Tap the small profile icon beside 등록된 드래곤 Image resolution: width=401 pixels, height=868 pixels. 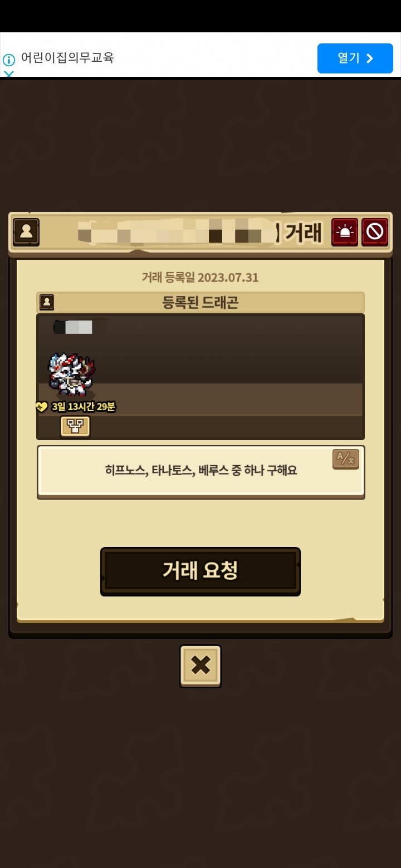pos(47,302)
